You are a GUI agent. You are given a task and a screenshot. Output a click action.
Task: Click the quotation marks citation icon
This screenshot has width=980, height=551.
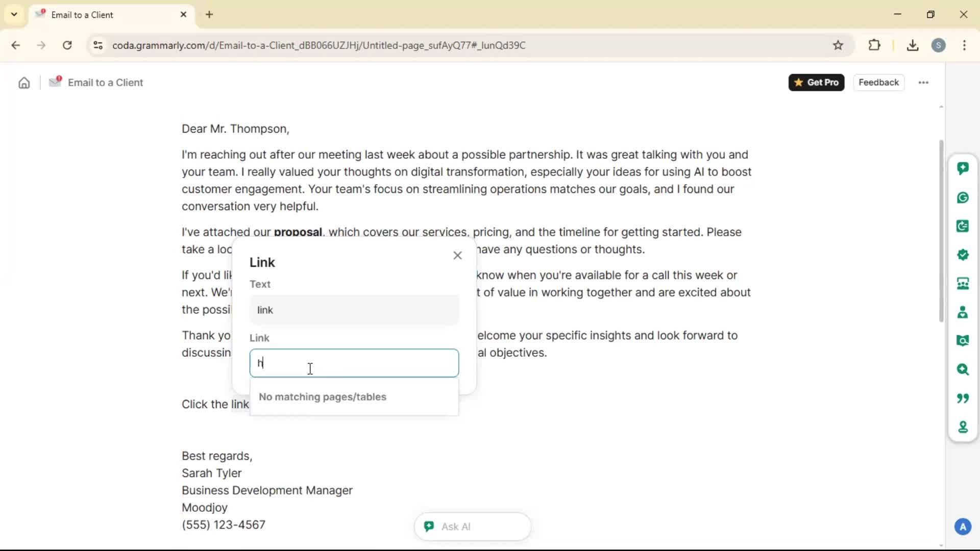click(x=963, y=398)
